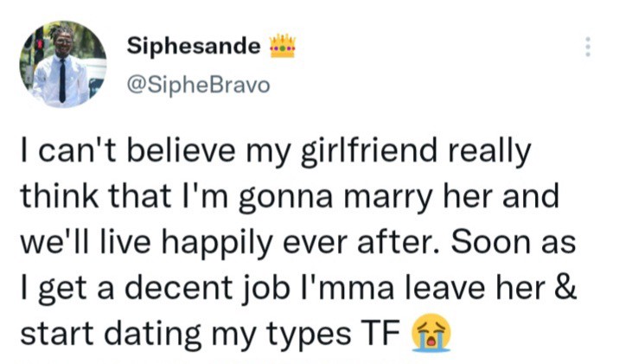Click the word "we'll" on third line
The width and height of the screenshot is (619, 364).
point(56,244)
